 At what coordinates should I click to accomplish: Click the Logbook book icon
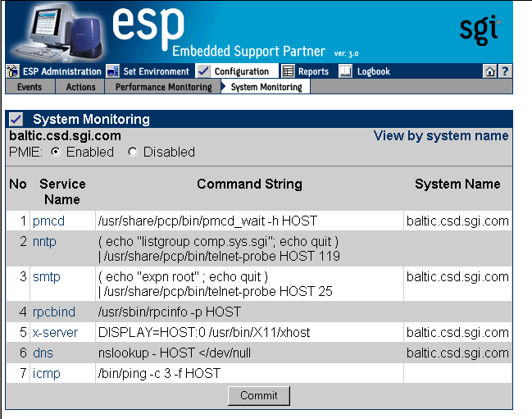(x=345, y=71)
